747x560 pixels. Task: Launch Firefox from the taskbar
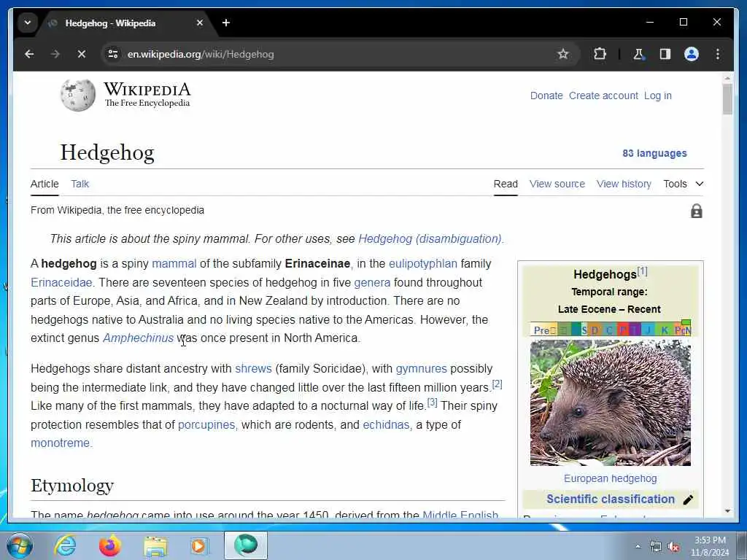coord(109,545)
